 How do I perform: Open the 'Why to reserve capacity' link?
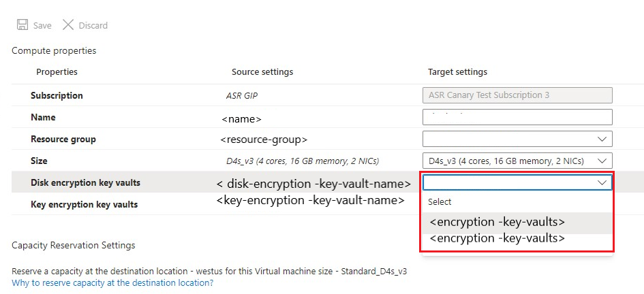(x=117, y=282)
